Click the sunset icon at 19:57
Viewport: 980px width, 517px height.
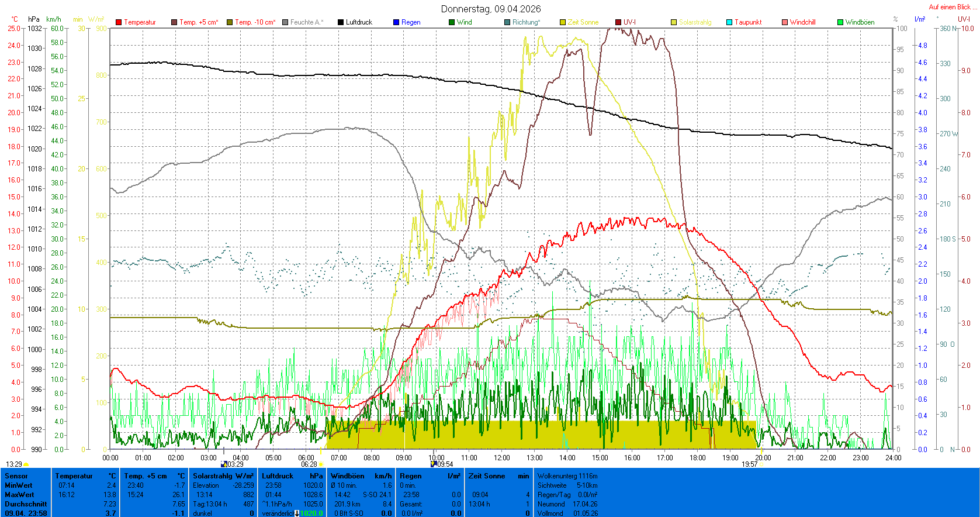pos(761,464)
